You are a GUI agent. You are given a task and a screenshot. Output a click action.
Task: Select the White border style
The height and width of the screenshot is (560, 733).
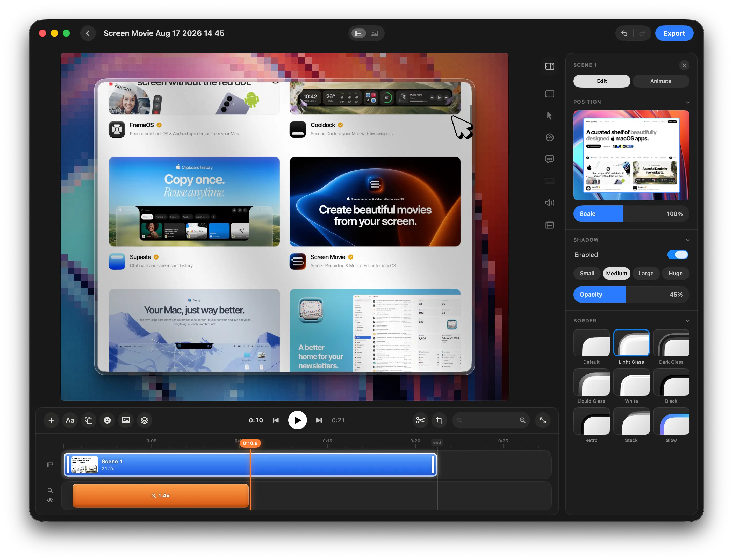tap(631, 382)
